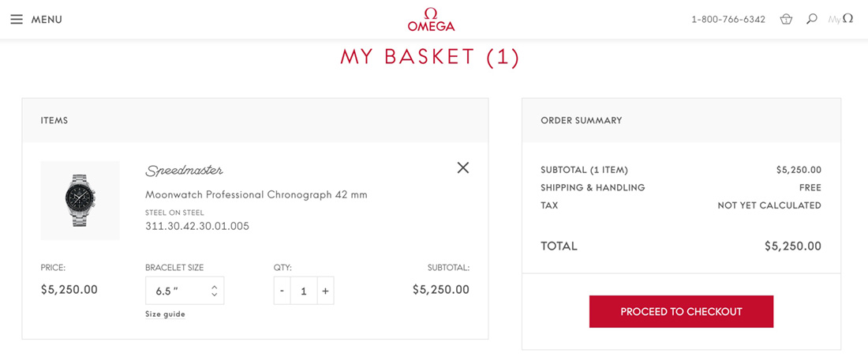Open the shopping basket icon in header

point(786,19)
